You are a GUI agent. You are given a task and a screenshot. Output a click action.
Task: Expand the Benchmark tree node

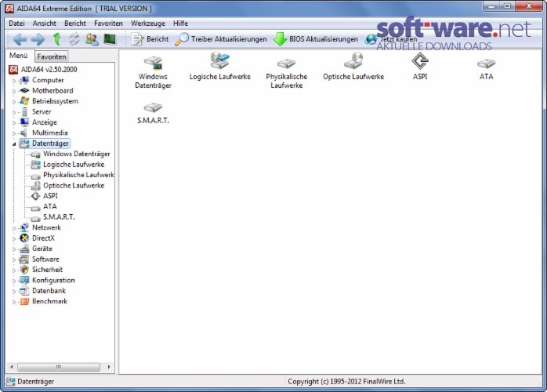(x=14, y=302)
